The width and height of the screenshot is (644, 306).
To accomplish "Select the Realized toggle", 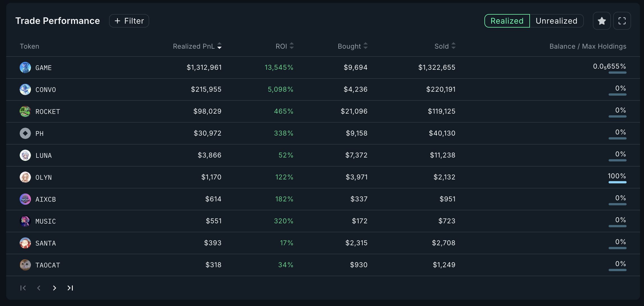I will click(x=507, y=21).
